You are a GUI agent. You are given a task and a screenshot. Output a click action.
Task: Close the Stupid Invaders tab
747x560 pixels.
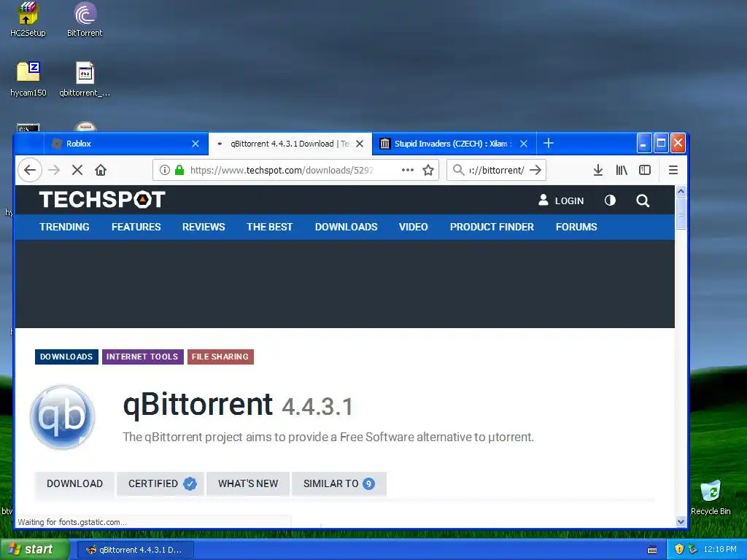pyautogui.click(x=524, y=144)
